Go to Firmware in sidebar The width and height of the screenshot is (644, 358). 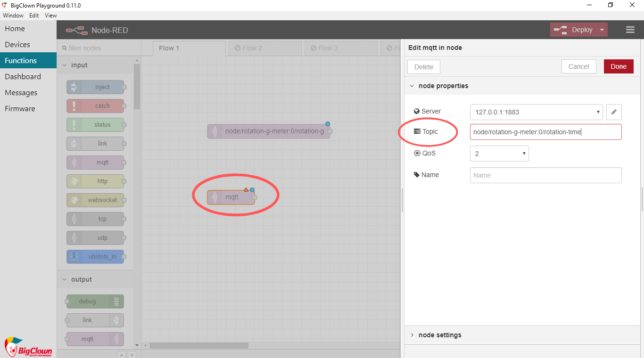28,108
